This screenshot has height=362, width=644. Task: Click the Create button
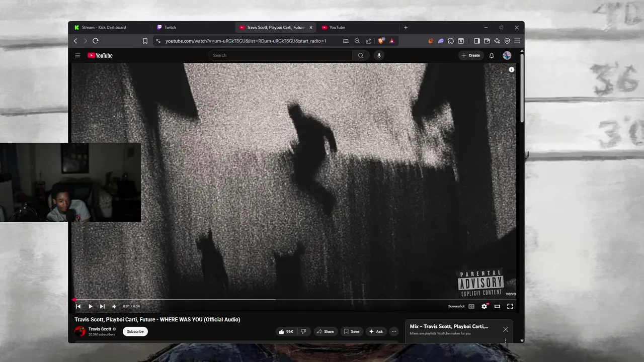click(471, 55)
